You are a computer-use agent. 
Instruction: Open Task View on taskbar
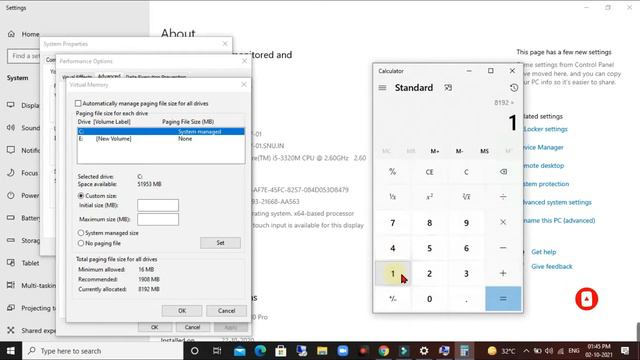pos(217,351)
